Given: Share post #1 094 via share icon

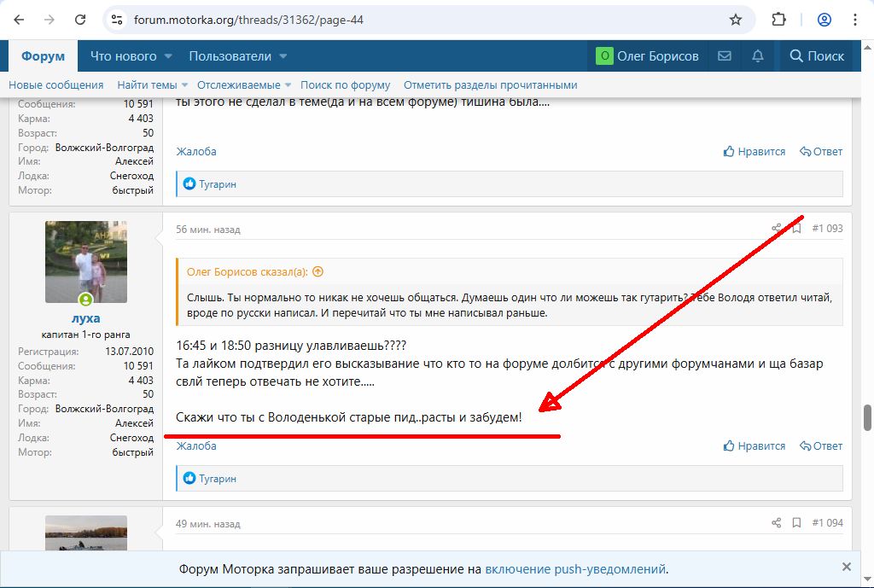Looking at the screenshot, I should (776, 523).
